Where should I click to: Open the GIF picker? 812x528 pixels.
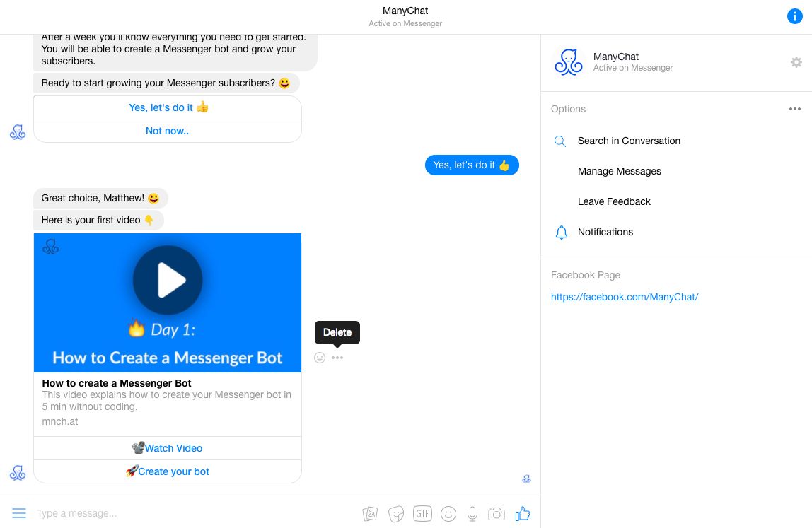click(x=422, y=513)
